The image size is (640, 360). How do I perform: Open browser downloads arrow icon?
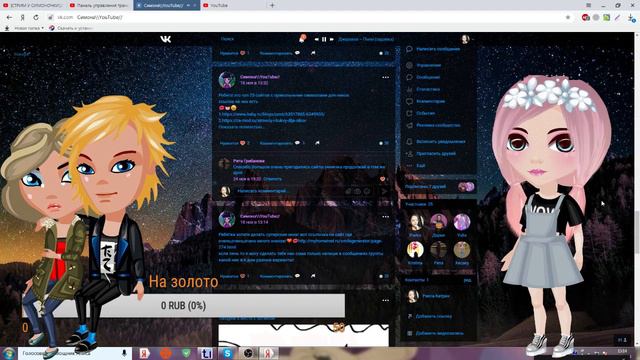coord(631,18)
